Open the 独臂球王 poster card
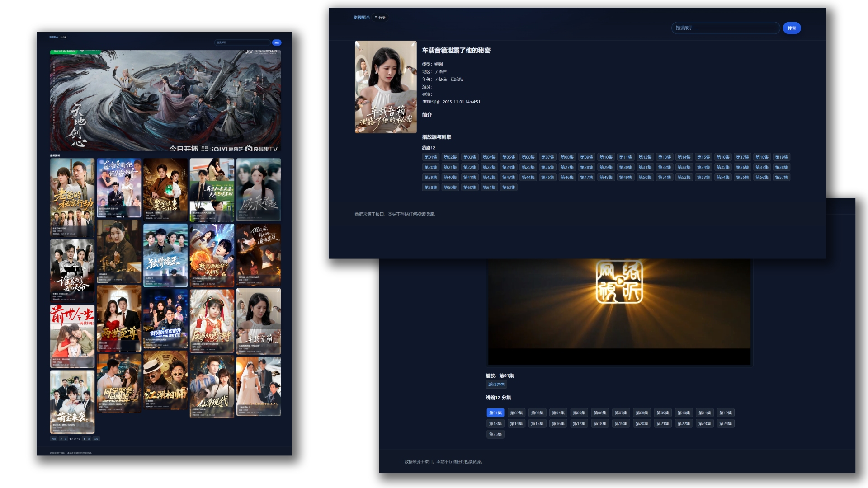This screenshot has height=488, width=868. (165, 255)
